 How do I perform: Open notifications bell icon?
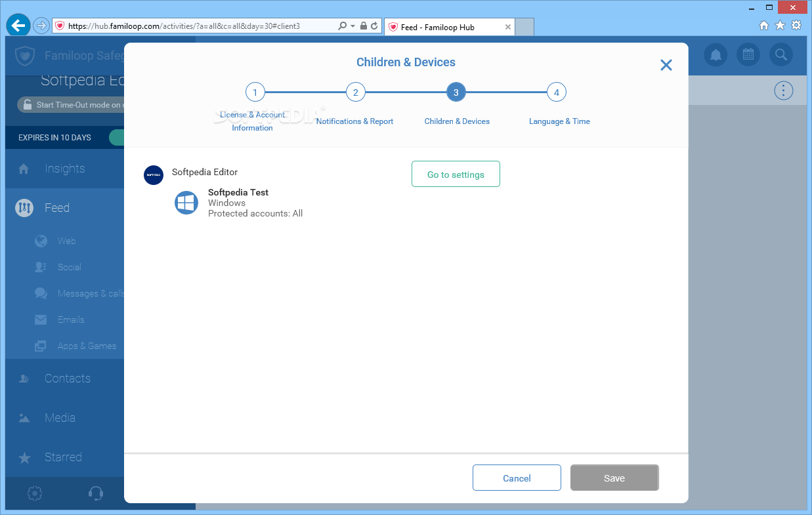click(x=716, y=55)
